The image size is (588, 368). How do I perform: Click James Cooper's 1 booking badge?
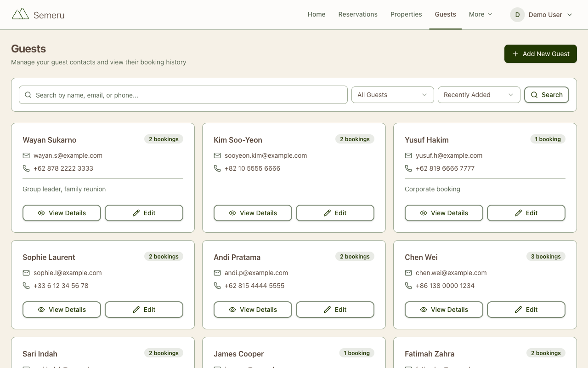356,353
